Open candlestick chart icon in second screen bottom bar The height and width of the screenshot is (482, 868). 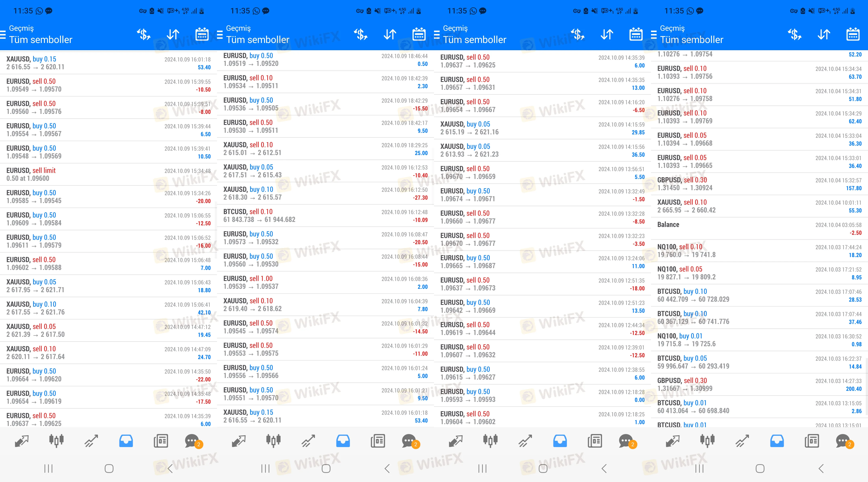click(x=273, y=441)
